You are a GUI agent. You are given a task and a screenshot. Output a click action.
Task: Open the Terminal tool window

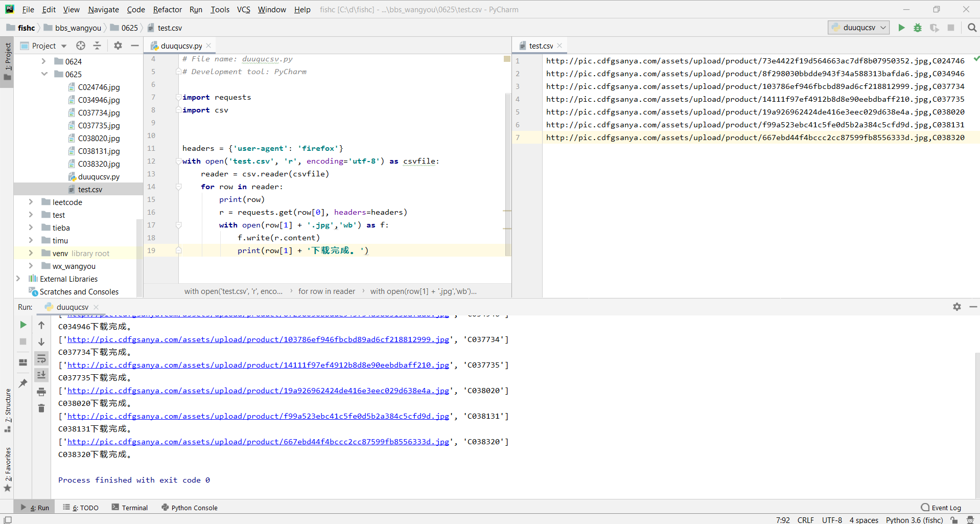click(x=130, y=508)
